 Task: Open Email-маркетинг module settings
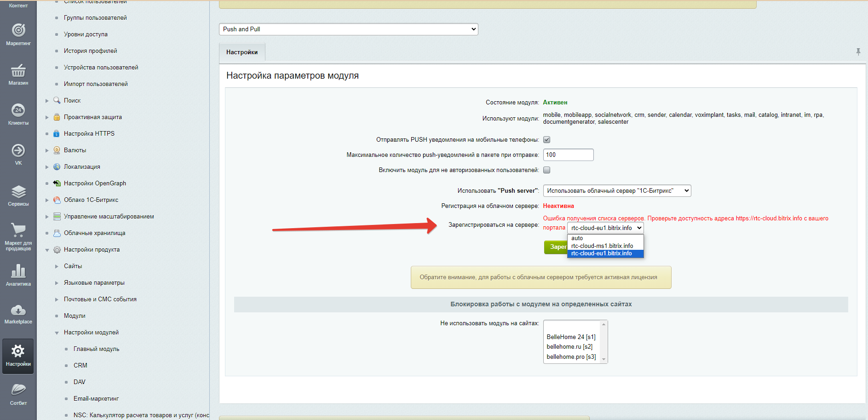pos(96,398)
